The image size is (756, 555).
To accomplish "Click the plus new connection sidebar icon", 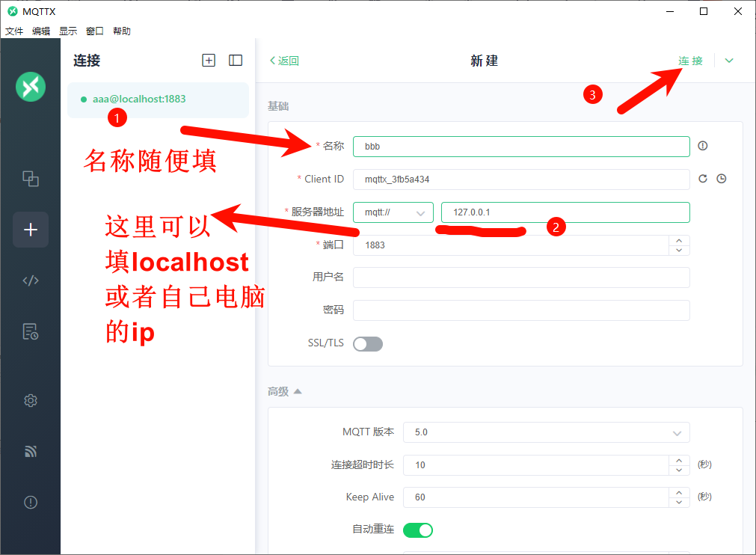I will point(31,230).
